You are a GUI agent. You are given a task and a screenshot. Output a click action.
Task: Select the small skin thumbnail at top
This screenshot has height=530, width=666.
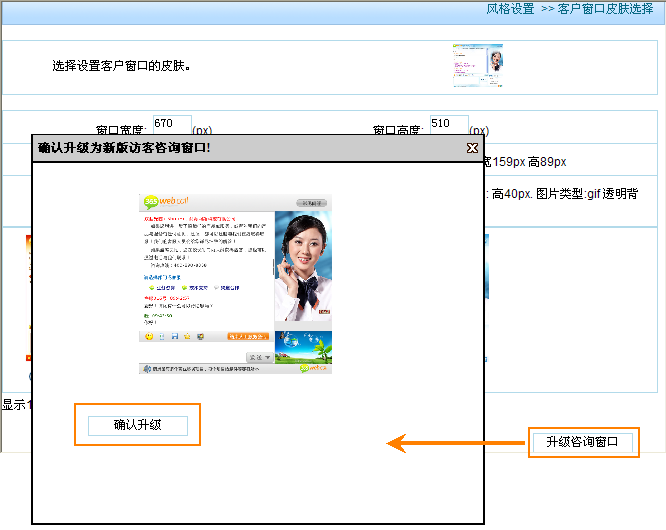click(x=477, y=66)
